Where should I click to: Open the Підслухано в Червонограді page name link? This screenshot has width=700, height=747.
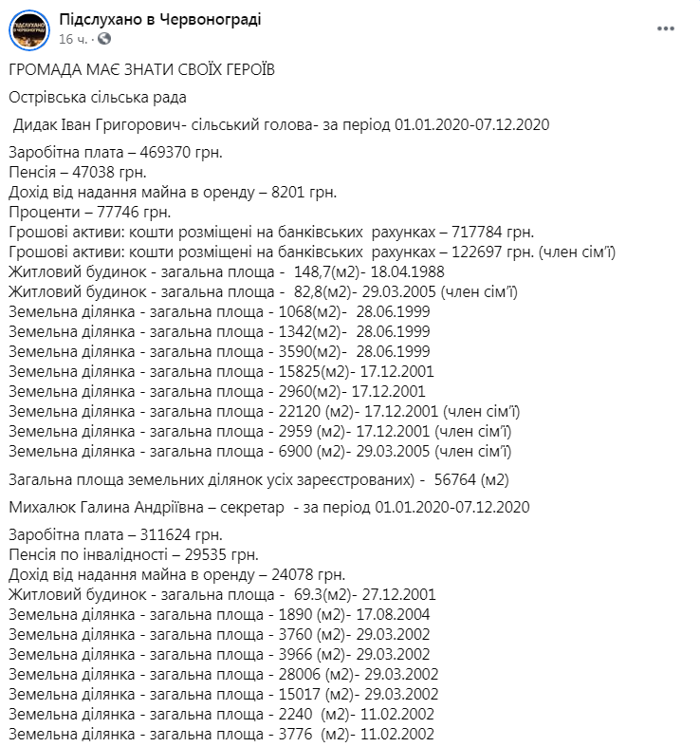[160, 20]
